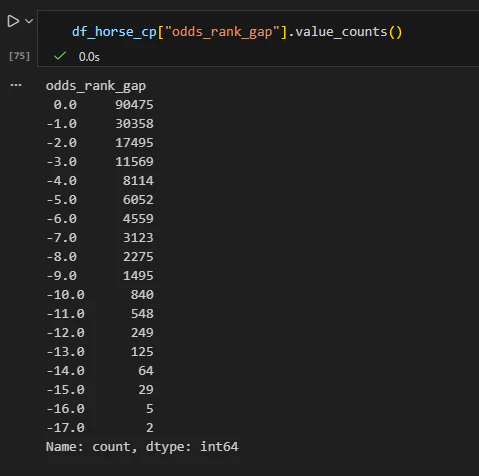Viewport: 479px width, 476px height.
Task: Click the df_horse_cp variable in code
Action: point(114,32)
